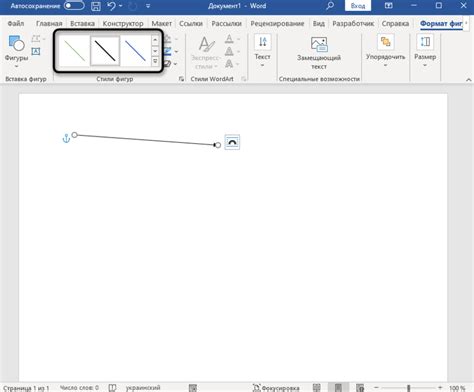
Task: Open the Стили фигур dialog launcher
Action: (x=181, y=79)
